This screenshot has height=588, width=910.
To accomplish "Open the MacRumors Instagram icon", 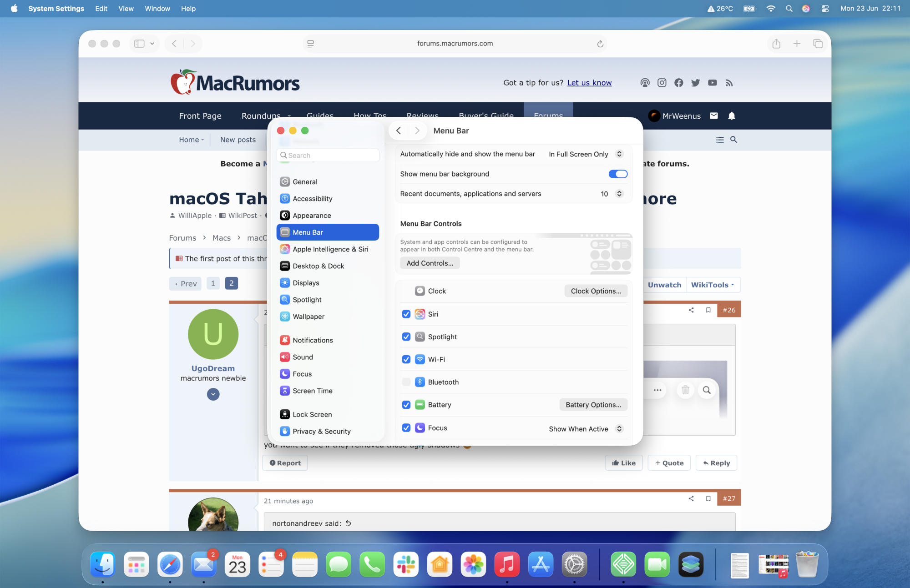I will click(x=662, y=83).
